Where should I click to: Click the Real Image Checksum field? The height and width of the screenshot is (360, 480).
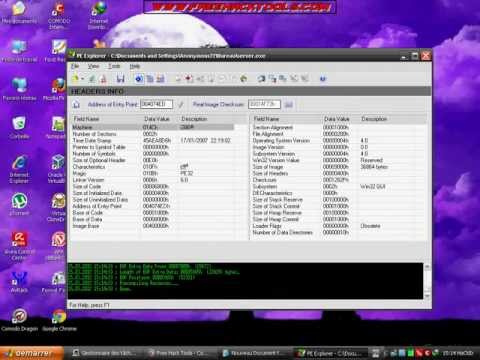(x=264, y=104)
